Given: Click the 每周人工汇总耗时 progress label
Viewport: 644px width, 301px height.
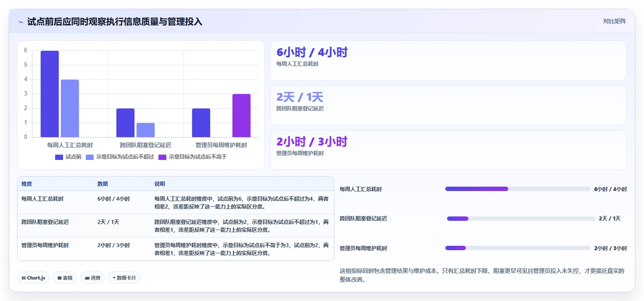Looking at the screenshot, I should 361,189.
